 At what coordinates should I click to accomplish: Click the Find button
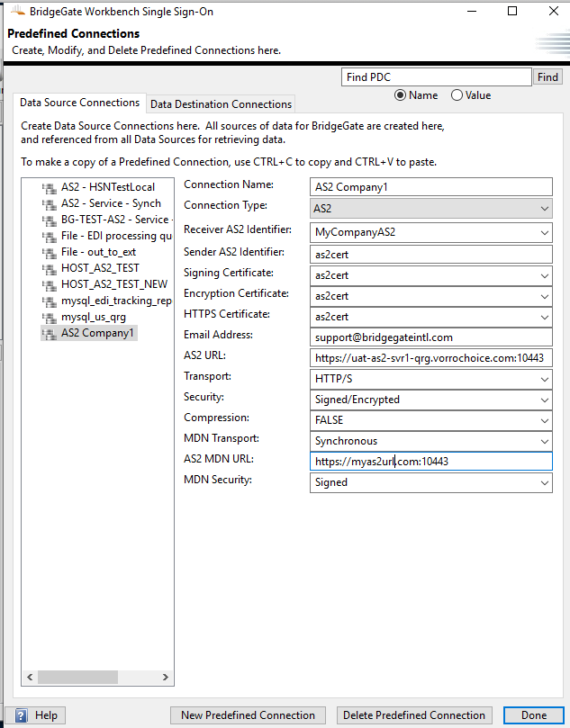[547, 77]
